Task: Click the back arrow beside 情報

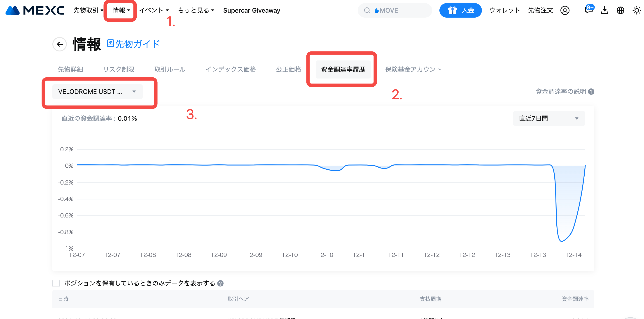Action: coord(60,44)
